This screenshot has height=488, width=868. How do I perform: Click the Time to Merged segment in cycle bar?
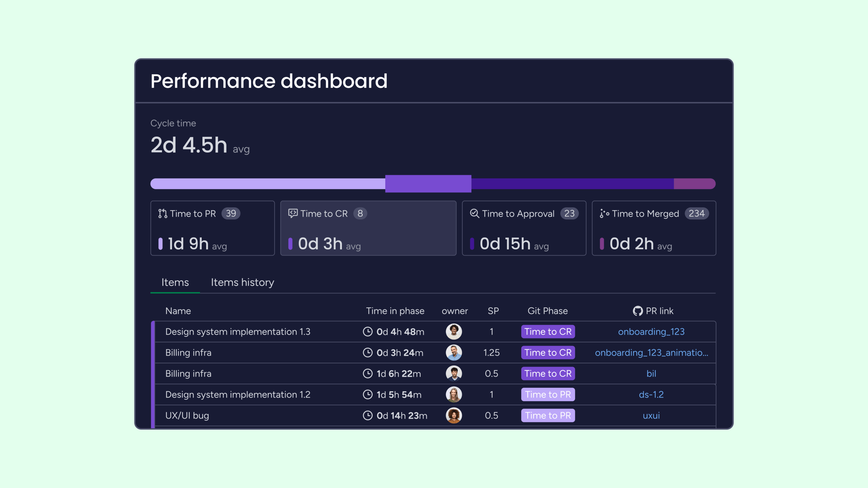pos(694,184)
